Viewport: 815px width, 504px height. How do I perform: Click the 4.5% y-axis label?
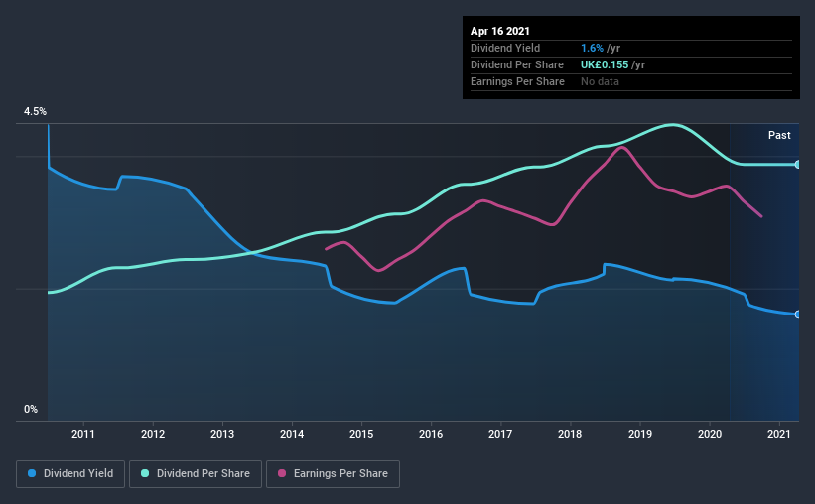pos(35,112)
